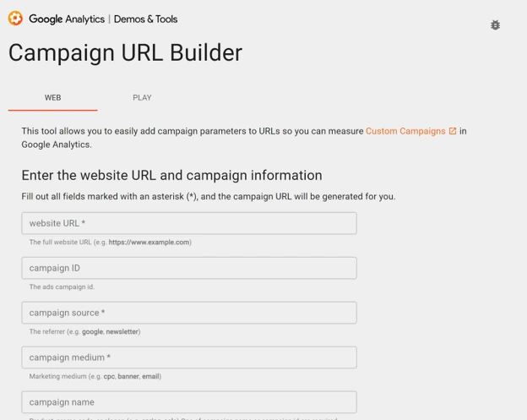527x420 pixels.
Task: Click 'The ads campaign id.' helper text
Action: (62, 287)
